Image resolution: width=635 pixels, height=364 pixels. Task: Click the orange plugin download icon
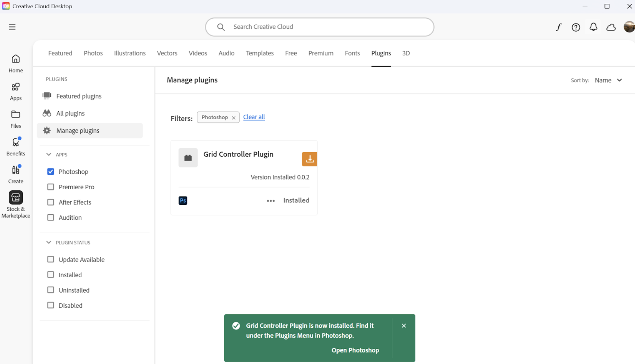[310, 159]
